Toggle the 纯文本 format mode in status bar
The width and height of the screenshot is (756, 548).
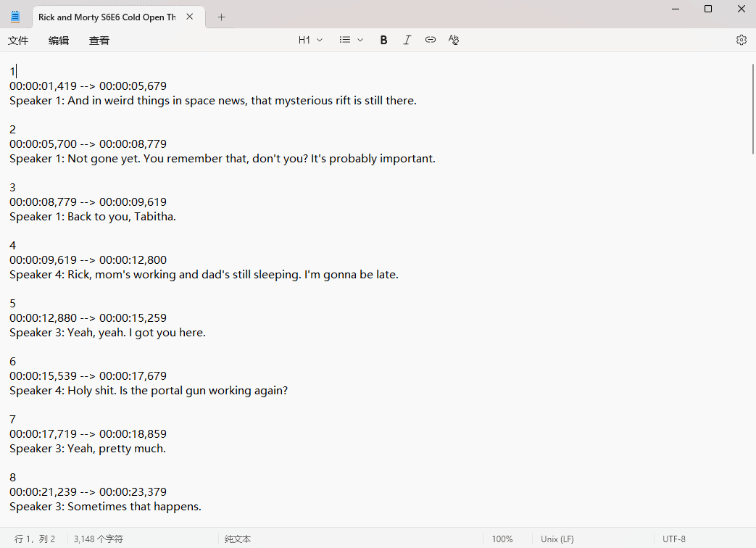tap(238, 539)
